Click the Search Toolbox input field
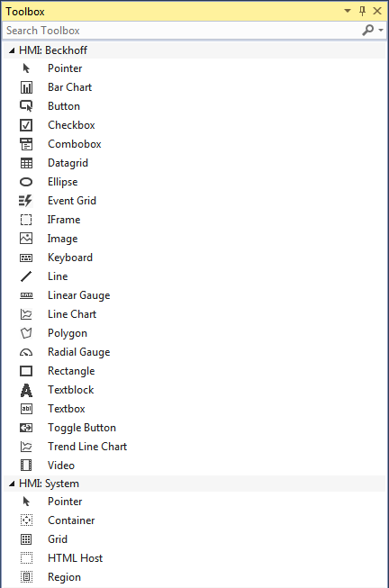The width and height of the screenshot is (389, 588). [x=182, y=31]
